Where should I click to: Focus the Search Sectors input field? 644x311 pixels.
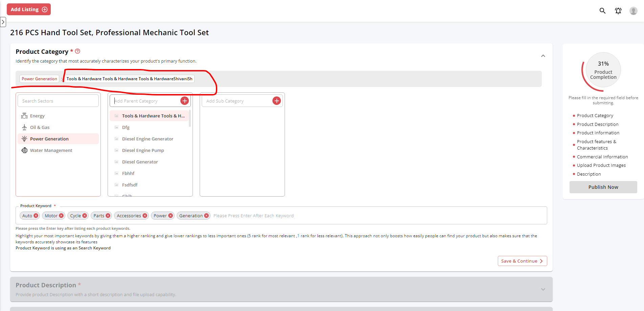click(58, 101)
